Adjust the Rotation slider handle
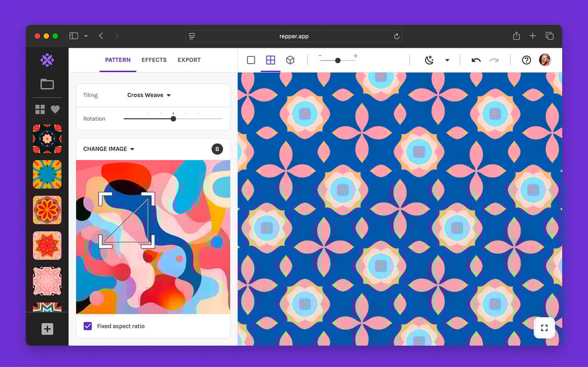The width and height of the screenshot is (588, 367). (x=173, y=118)
